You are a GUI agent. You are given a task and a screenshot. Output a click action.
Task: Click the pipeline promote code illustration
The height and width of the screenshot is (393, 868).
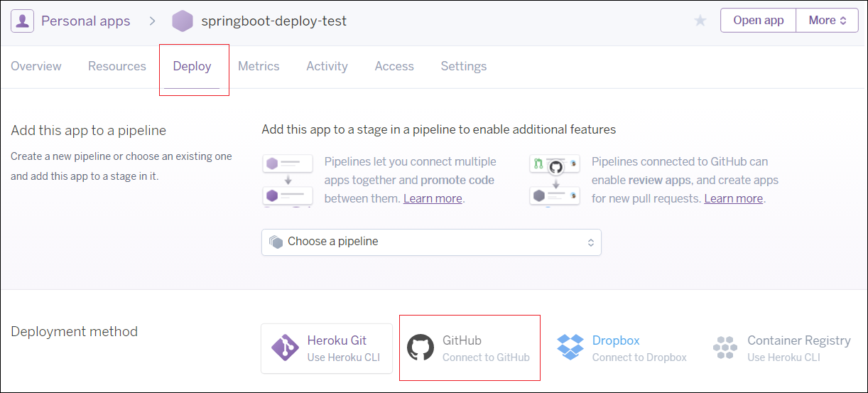pos(288,181)
